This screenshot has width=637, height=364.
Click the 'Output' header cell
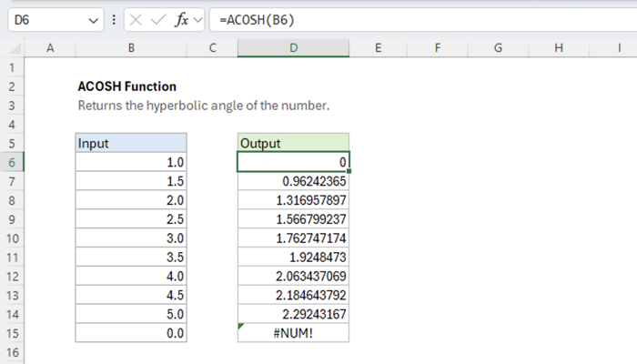(x=293, y=143)
